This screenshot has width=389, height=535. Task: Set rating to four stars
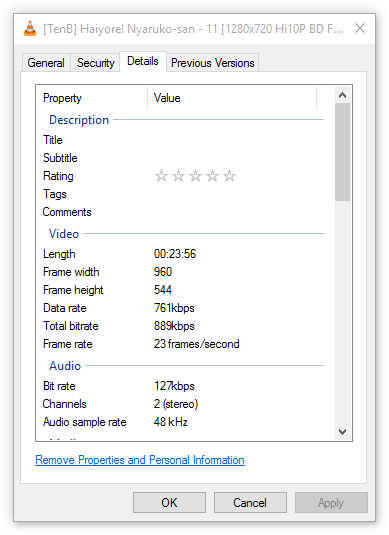(212, 176)
